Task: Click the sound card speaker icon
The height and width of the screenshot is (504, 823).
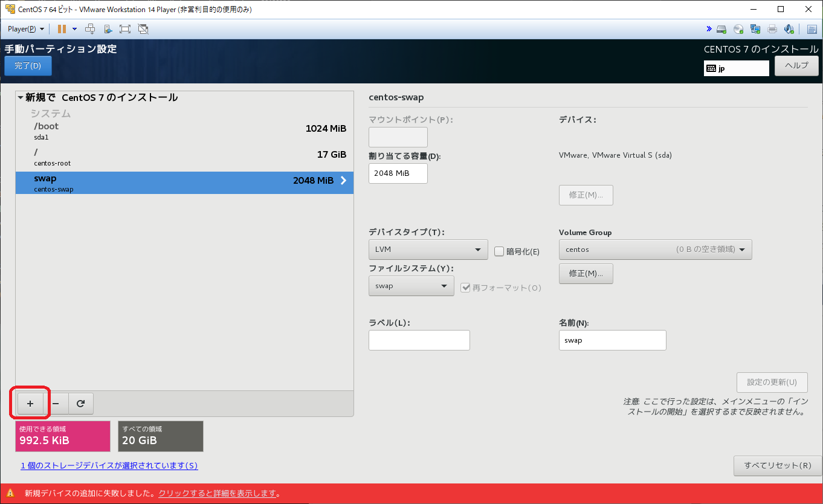Action: (789, 29)
